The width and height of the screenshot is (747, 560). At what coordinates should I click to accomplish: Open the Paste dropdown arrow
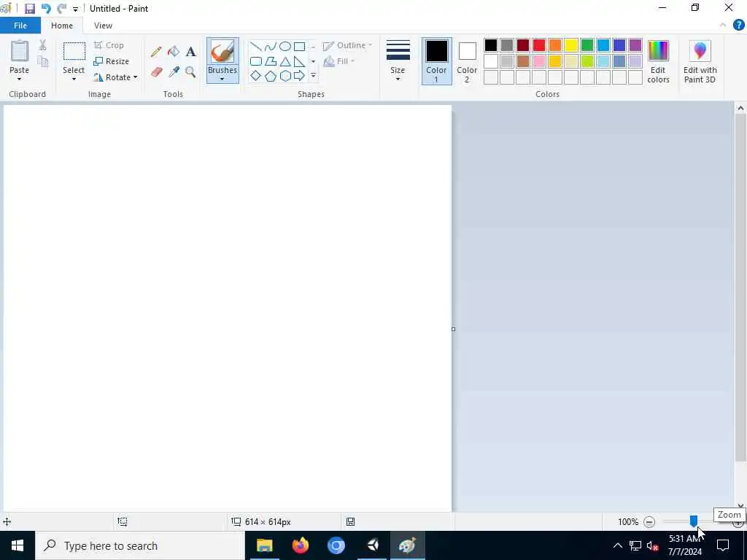click(x=19, y=79)
